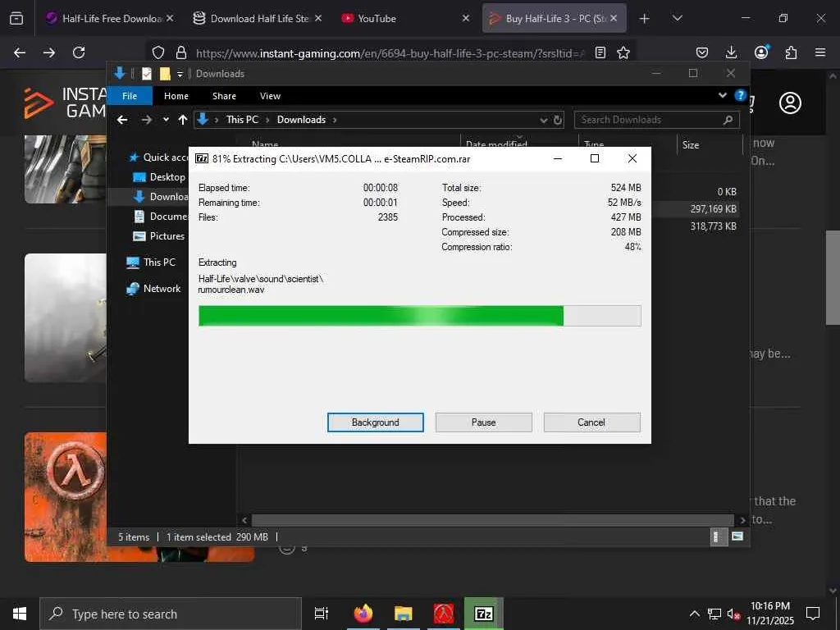The width and height of the screenshot is (840, 630).
Task: Click the browser page vertical scrollbar
Action: tap(832, 277)
